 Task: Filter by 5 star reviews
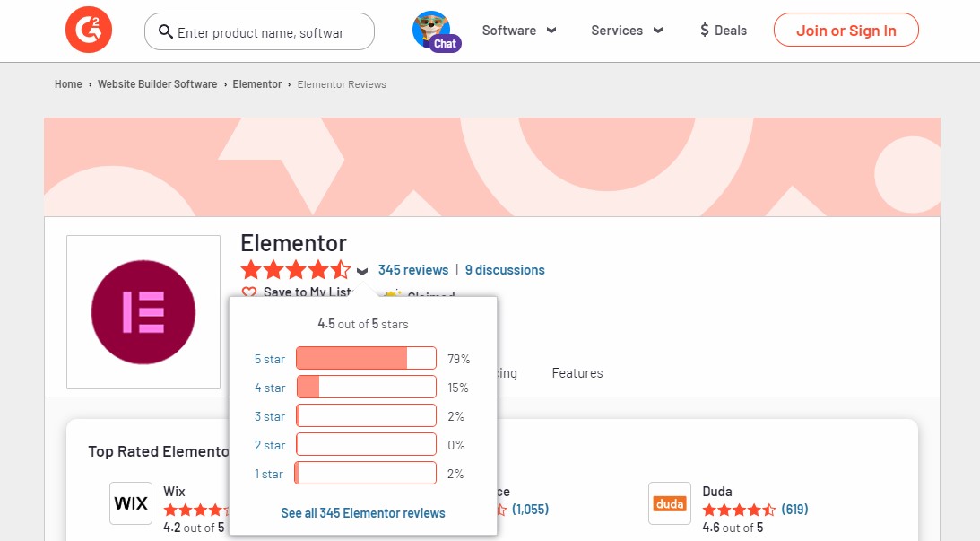269,359
